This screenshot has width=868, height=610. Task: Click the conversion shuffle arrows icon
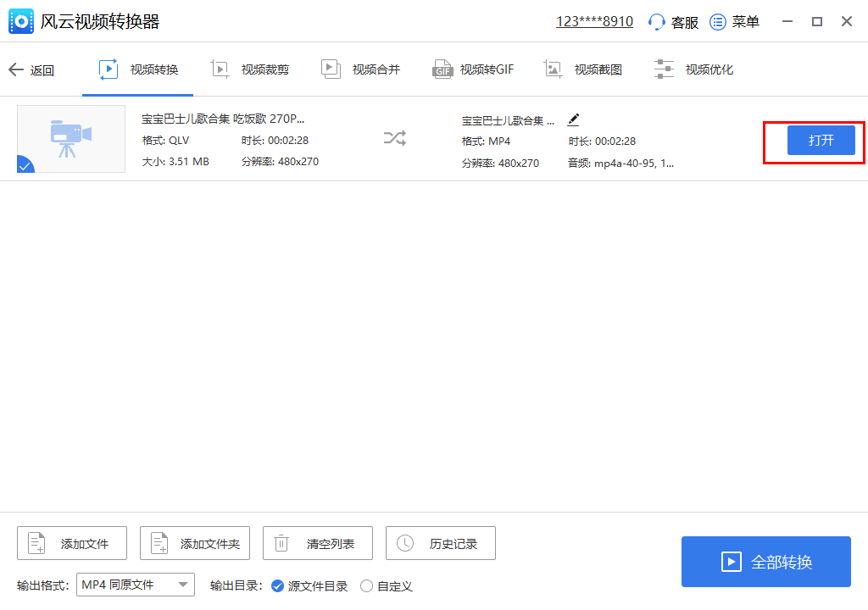click(394, 139)
